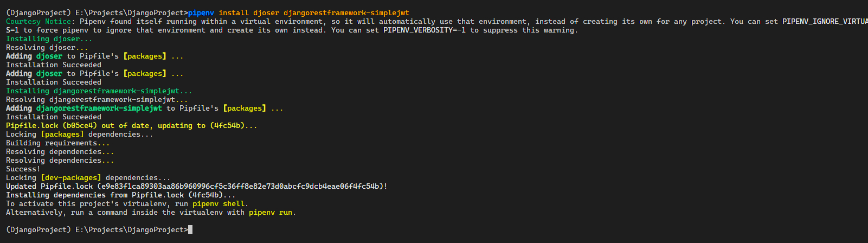Click the 'Building requirements...' line
This screenshot has height=243, width=868.
click(x=58, y=143)
